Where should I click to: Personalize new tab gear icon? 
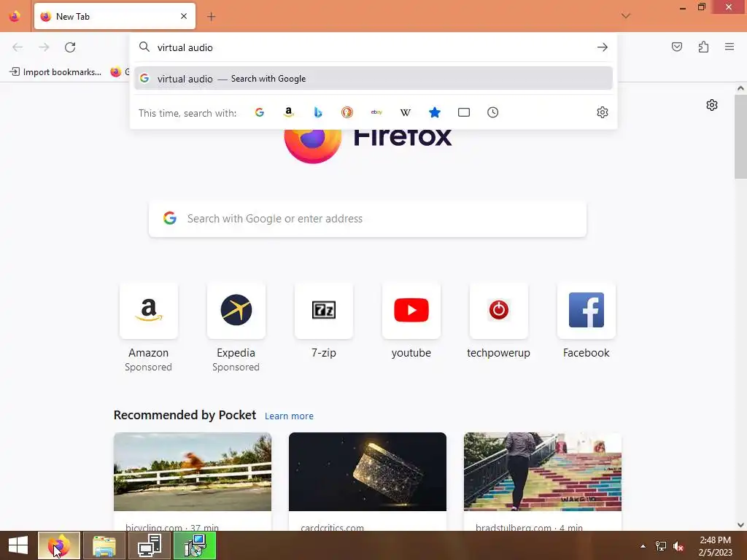[712, 105]
